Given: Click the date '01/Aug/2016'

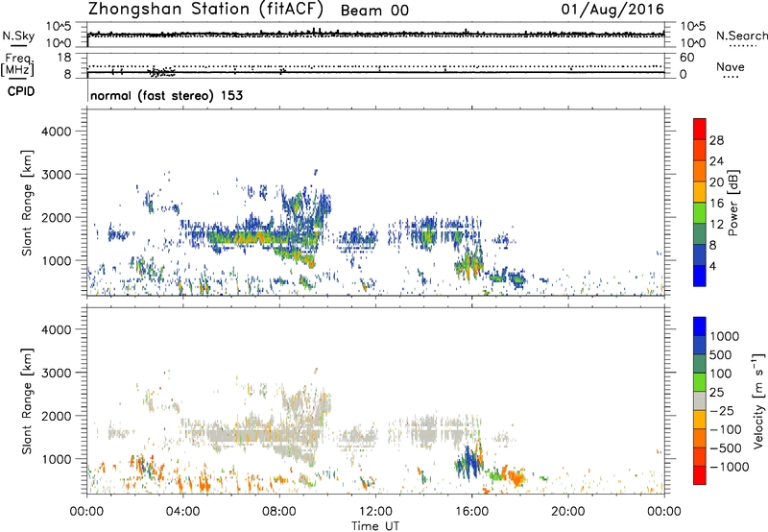Looking at the screenshot, I should tap(612, 10).
